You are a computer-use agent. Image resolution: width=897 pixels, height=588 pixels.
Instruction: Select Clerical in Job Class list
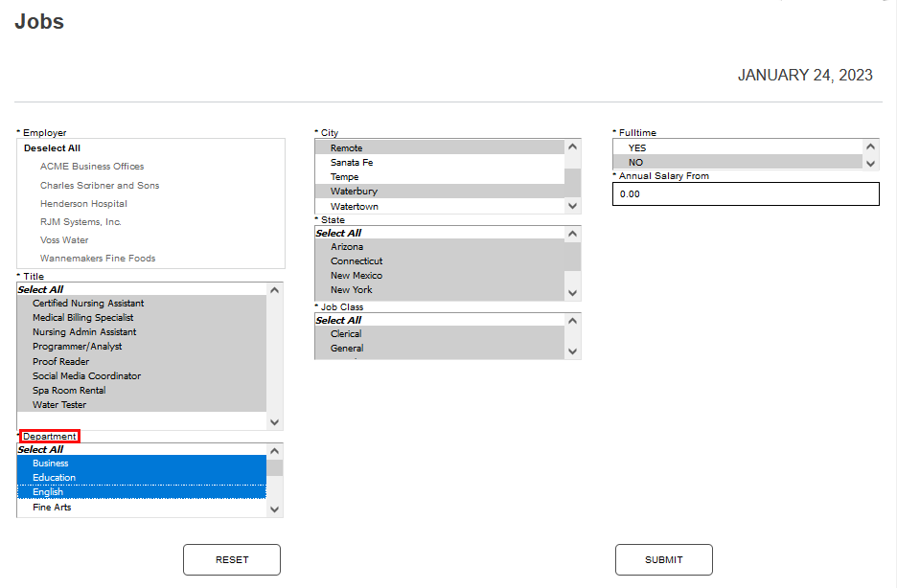coord(346,334)
